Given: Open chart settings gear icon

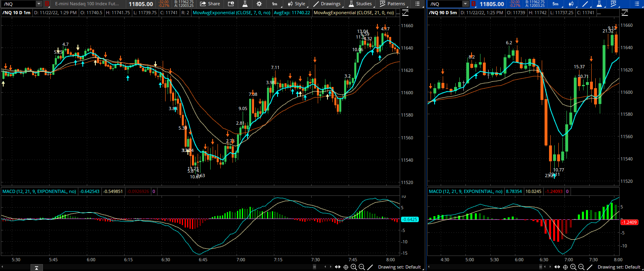Looking at the screenshot, I should point(259,4).
